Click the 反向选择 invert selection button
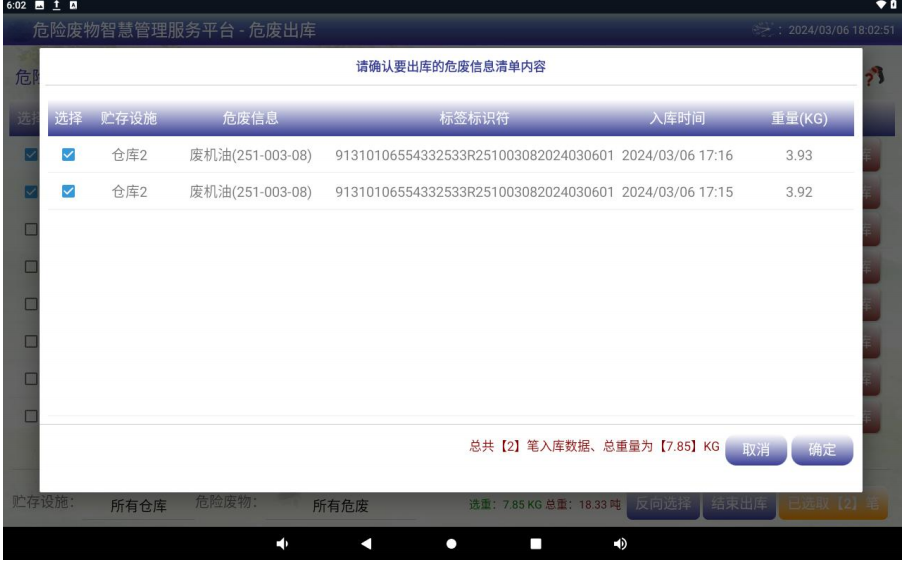 tap(663, 504)
